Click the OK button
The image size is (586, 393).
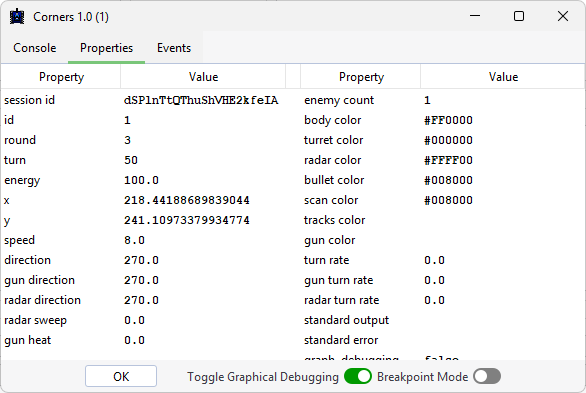pyautogui.click(x=121, y=376)
